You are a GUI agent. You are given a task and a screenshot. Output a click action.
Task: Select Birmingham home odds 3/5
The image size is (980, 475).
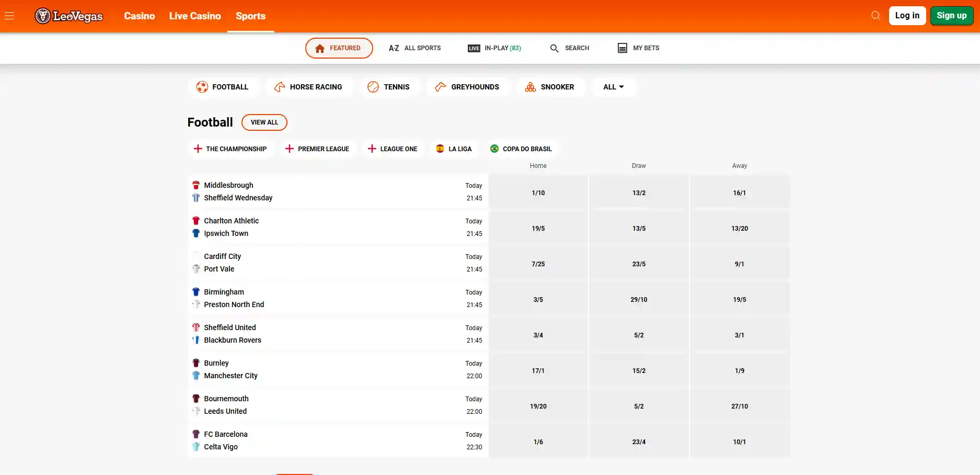(x=538, y=300)
